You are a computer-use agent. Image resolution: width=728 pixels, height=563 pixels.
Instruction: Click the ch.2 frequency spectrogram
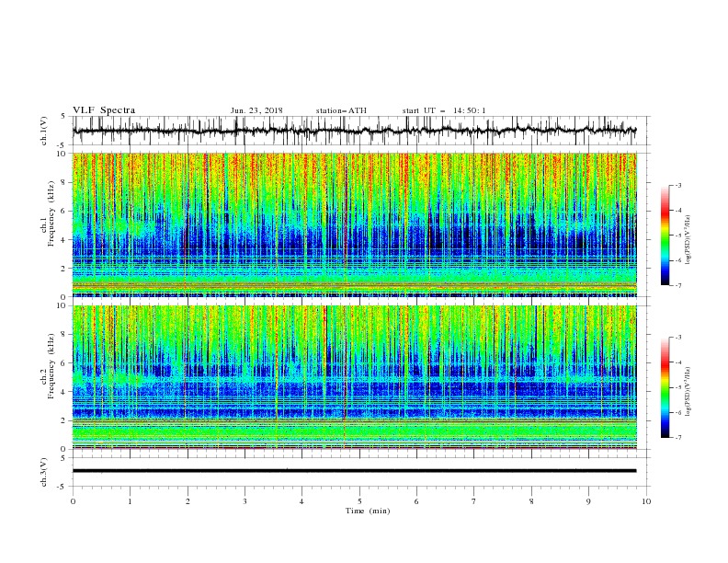tap(355, 377)
